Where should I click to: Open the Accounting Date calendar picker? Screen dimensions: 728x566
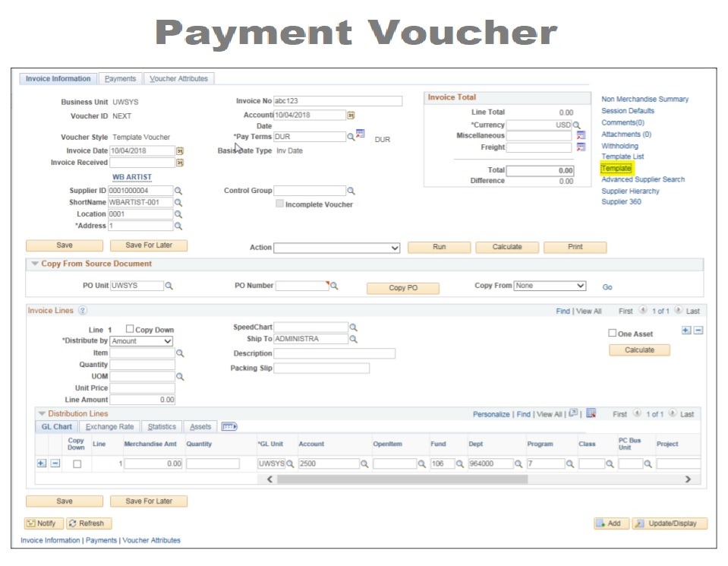(x=351, y=115)
